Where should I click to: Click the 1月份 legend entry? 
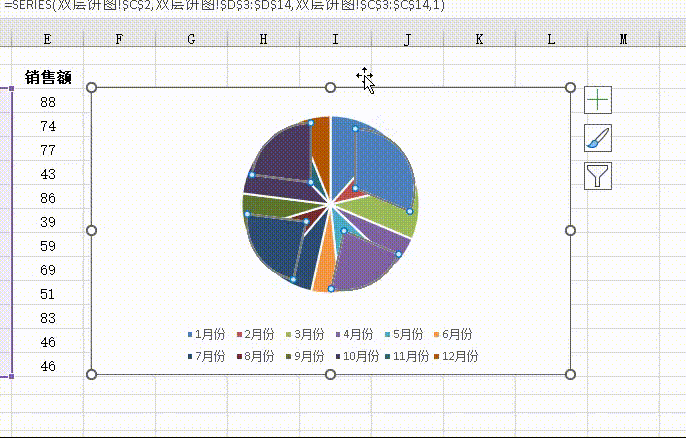point(206,334)
